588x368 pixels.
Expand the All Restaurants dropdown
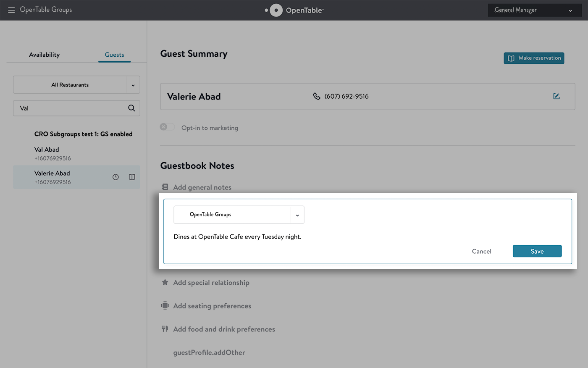[76, 85]
